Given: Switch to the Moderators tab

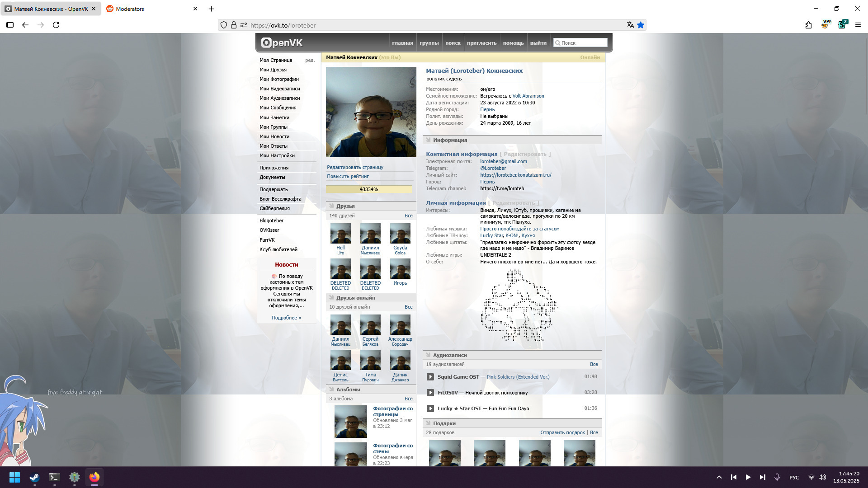Looking at the screenshot, I should [130, 9].
